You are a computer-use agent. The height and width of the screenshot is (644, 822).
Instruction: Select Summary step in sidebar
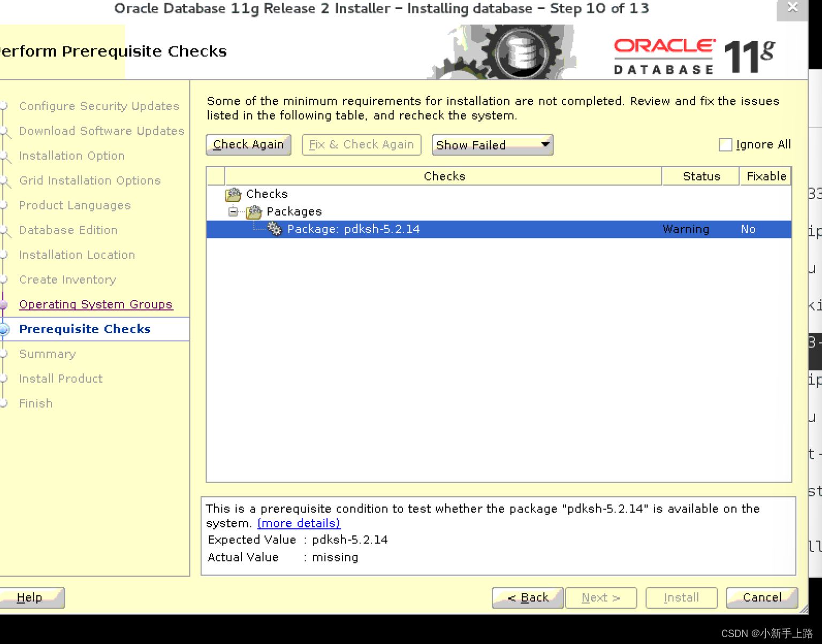pos(48,354)
